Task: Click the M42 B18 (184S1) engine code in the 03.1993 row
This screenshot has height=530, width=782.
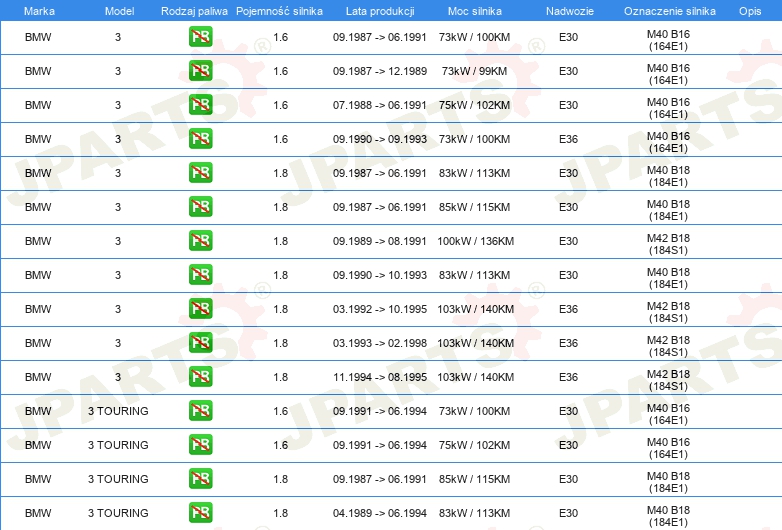Action: tap(668, 346)
